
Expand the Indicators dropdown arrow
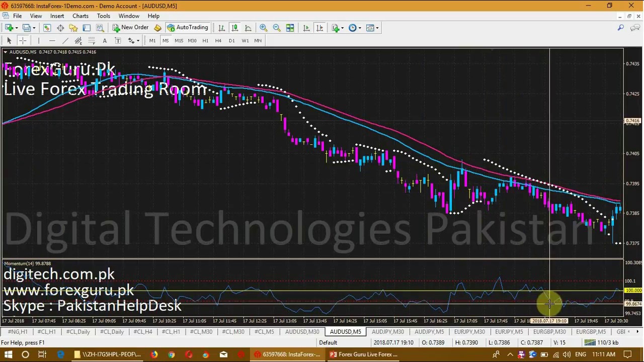click(x=343, y=28)
